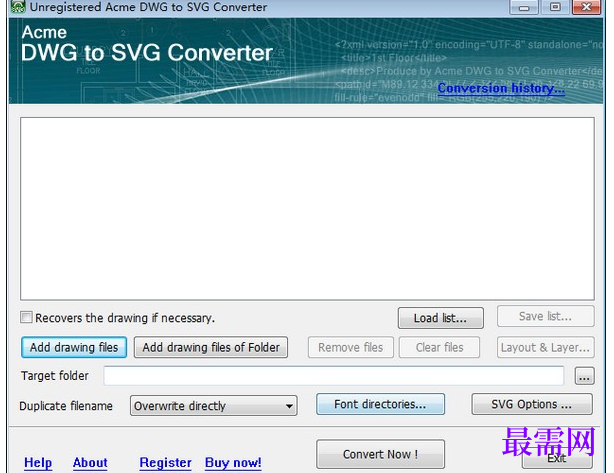Click inside the drawing files list area

[x=307, y=209]
